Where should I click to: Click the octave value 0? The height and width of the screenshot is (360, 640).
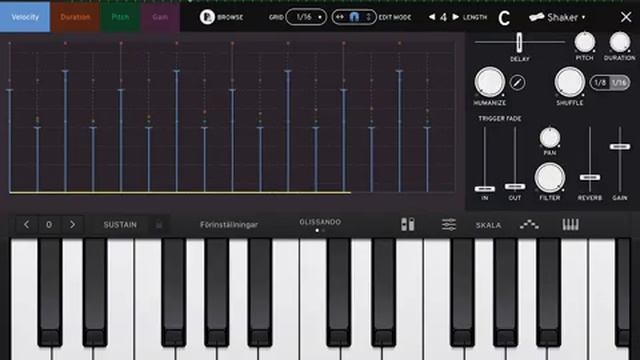tap(49, 224)
